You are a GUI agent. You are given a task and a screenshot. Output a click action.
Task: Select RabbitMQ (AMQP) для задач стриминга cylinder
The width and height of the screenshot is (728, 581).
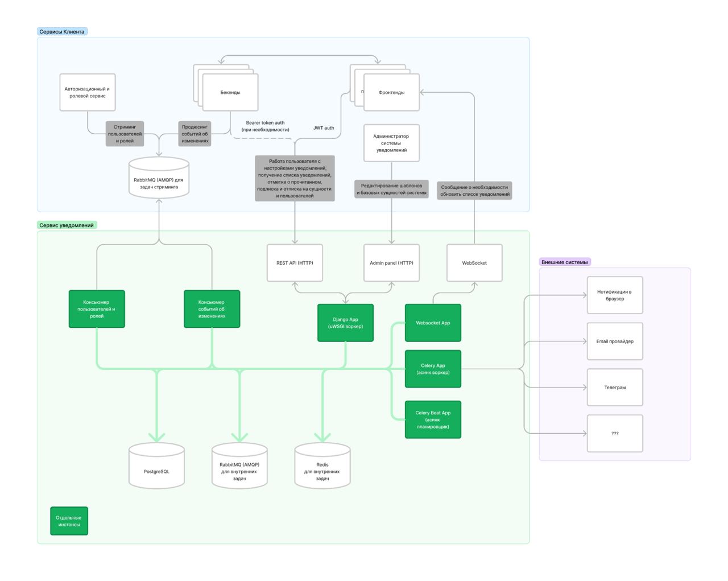point(159,178)
